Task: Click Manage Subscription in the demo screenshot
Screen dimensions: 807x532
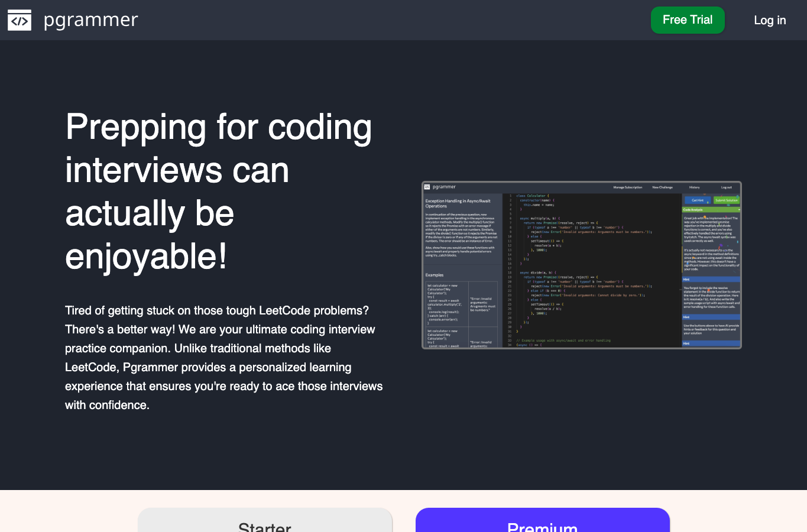Action: coord(627,187)
